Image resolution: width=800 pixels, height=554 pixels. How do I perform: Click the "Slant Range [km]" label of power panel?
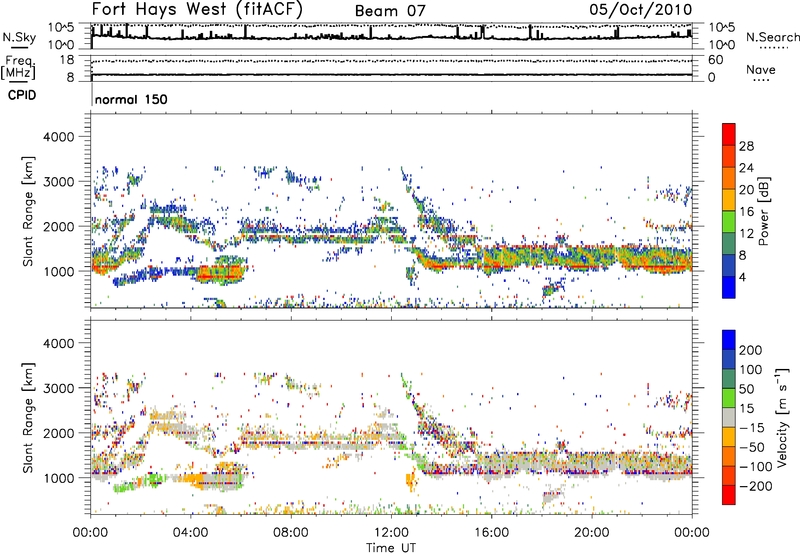(28, 211)
